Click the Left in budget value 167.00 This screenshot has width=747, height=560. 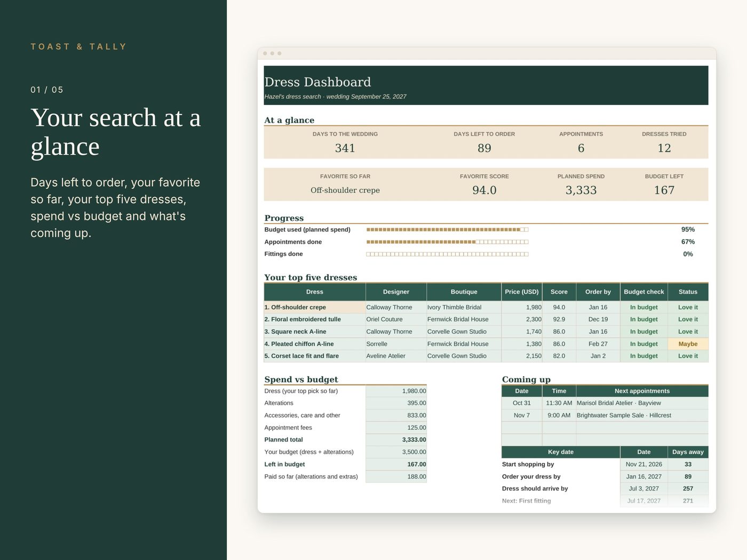point(396,465)
